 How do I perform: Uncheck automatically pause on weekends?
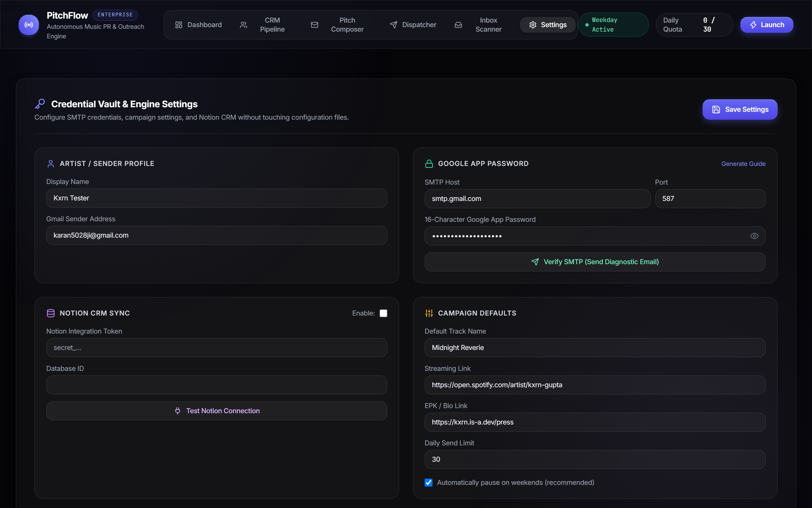(x=429, y=483)
